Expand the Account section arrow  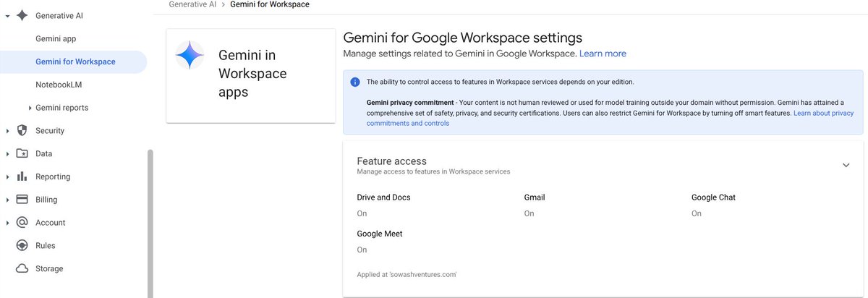click(x=7, y=223)
